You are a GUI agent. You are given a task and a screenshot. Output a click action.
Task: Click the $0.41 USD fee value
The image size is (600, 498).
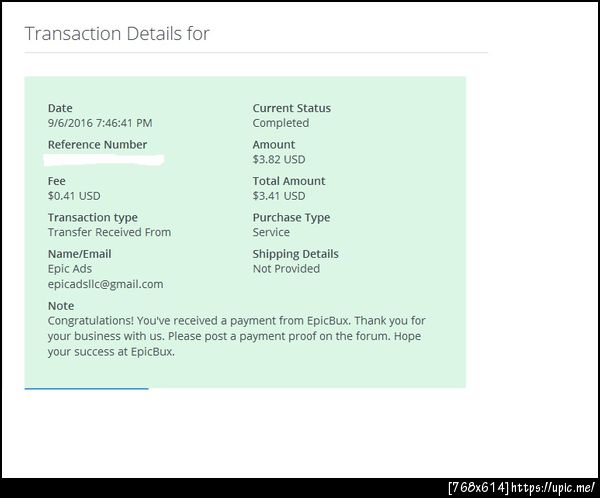point(74,196)
